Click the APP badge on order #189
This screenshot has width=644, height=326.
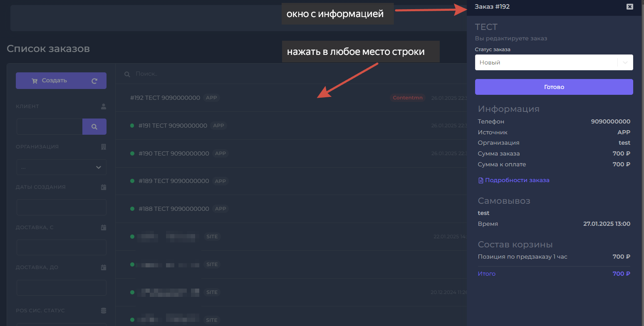coord(220,181)
